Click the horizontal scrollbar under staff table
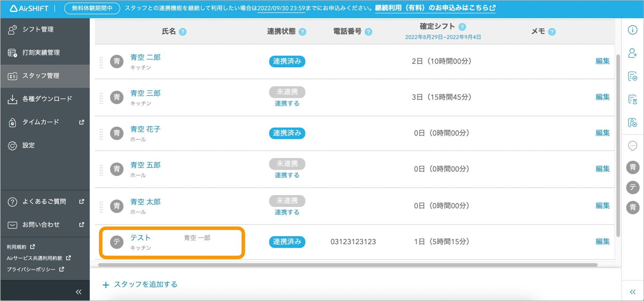This screenshot has height=301, width=644. click(347, 265)
